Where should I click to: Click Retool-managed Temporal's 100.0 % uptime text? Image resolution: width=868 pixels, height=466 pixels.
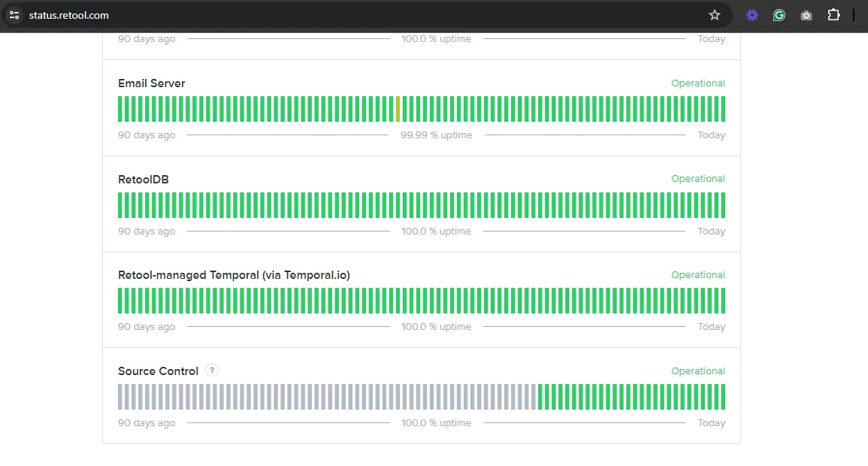click(436, 327)
